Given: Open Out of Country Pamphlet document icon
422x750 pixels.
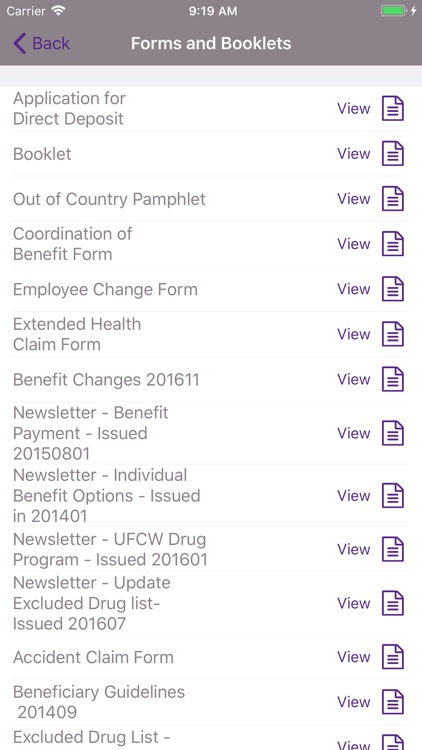Looking at the screenshot, I should (393, 199).
